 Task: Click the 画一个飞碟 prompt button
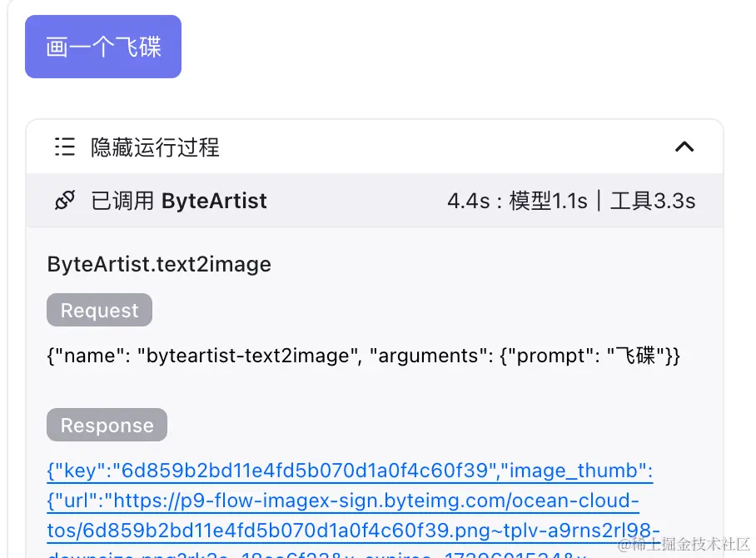point(103,46)
